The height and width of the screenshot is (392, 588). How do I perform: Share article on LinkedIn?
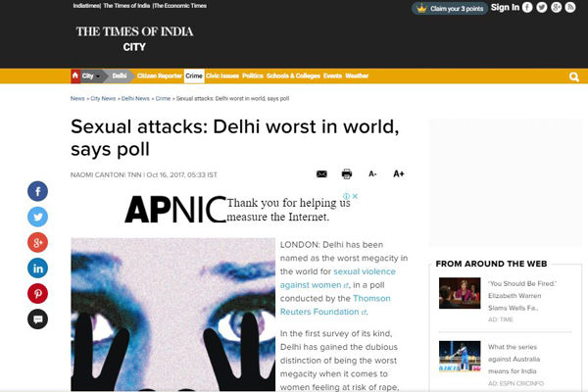[x=37, y=268]
